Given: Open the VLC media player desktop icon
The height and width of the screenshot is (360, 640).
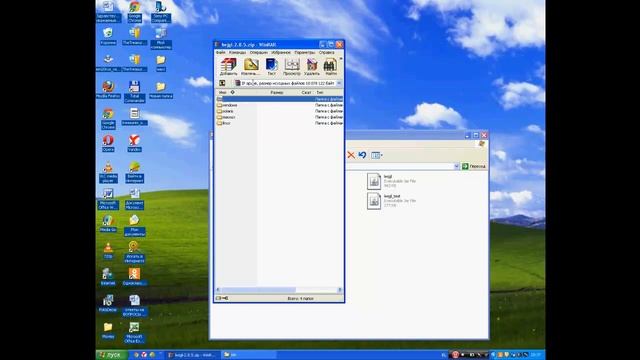Looking at the screenshot, I should coord(108,172).
